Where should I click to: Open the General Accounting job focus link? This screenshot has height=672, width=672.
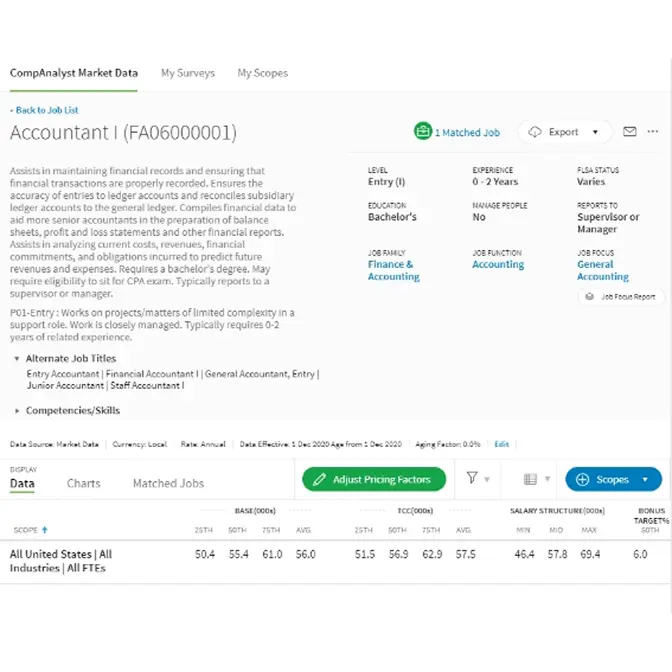(x=603, y=270)
